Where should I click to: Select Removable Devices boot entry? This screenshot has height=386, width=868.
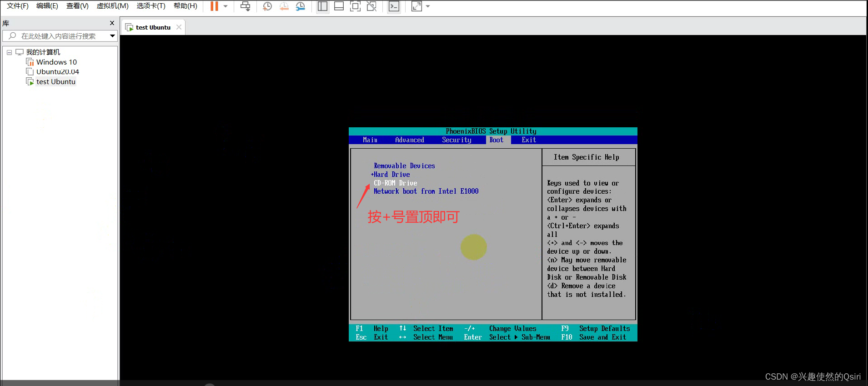point(404,166)
